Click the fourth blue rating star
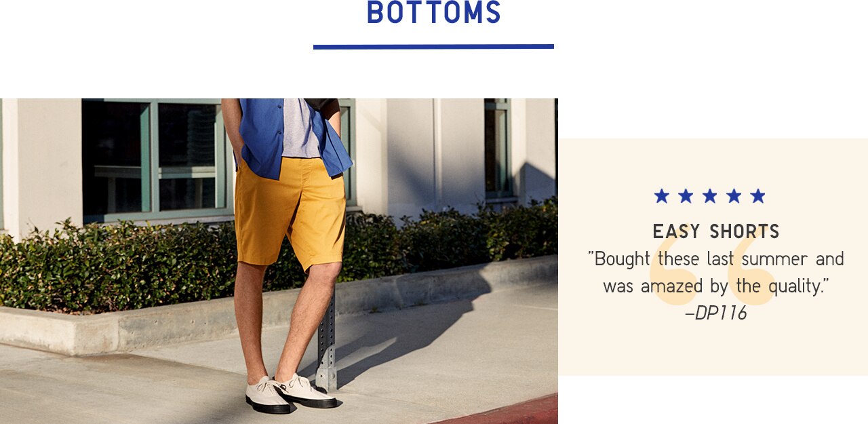The image size is (868, 424). click(734, 196)
